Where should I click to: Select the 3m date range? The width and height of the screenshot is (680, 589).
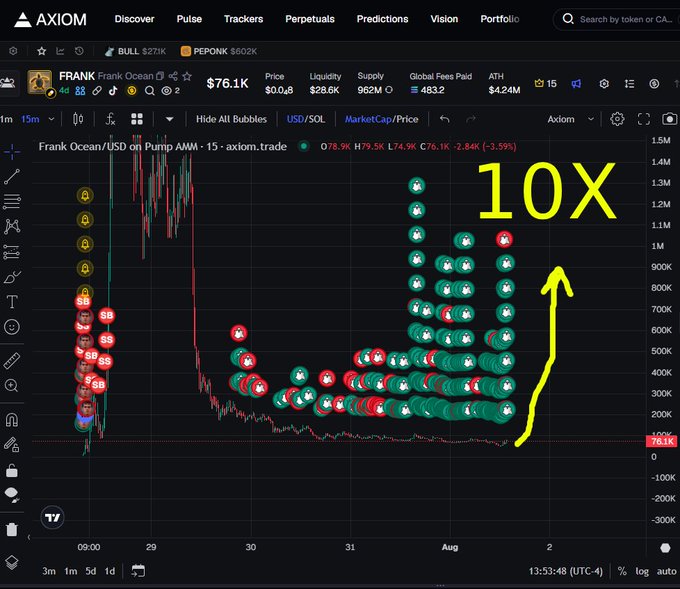pos(49,571)
